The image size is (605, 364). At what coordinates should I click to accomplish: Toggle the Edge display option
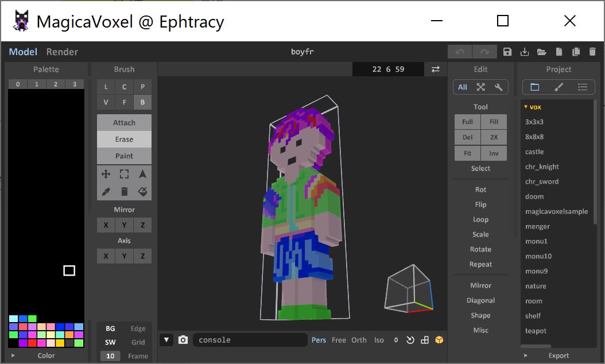pyautogui.click(x=138, y=328)
